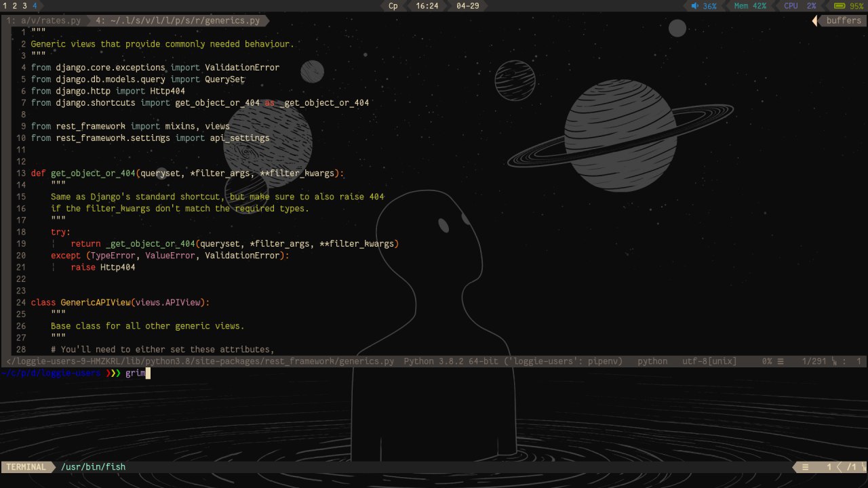Click the 'raise Http404' line
Image resolution: width=868 pixels, height=488 pixels.
click(x=103, y=268)
